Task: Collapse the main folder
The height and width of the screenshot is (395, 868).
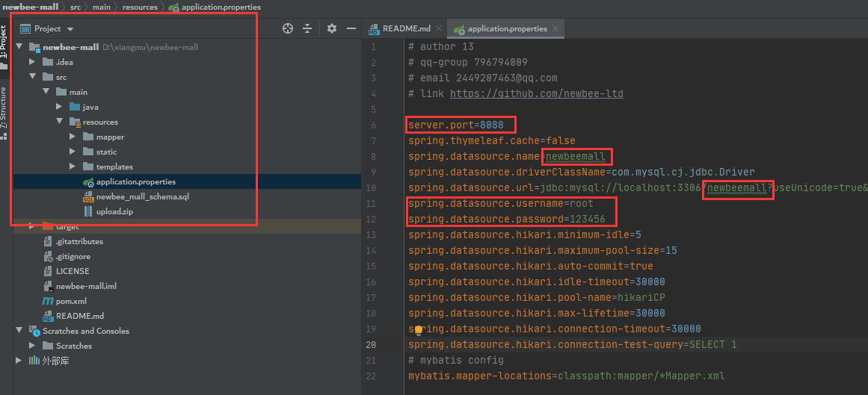Action: pyautogui.click(x=46, y=92)
